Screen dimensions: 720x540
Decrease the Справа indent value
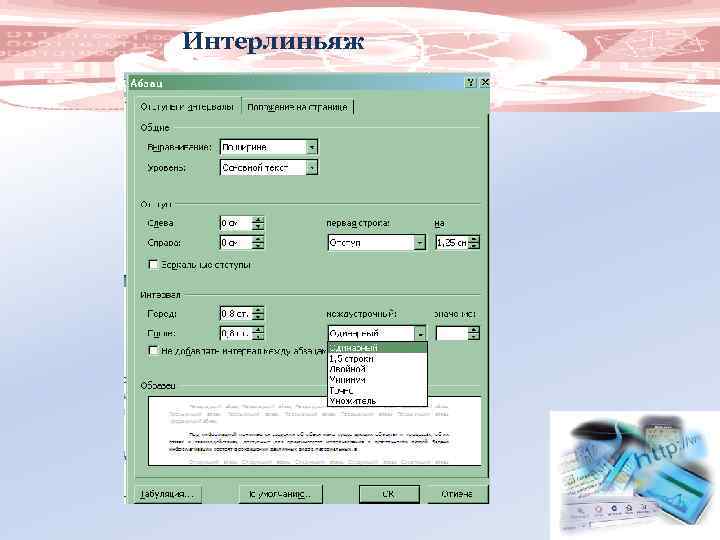click(x=258, y=246)
